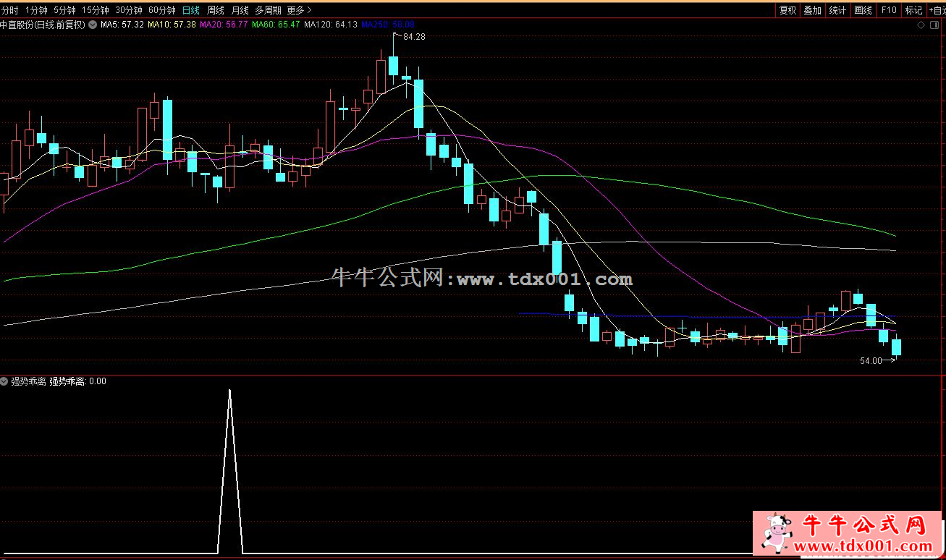The width and height of the screenshot is (946, 560).
Task: Select the 30分钟 period tab
Action: (129, 10)
